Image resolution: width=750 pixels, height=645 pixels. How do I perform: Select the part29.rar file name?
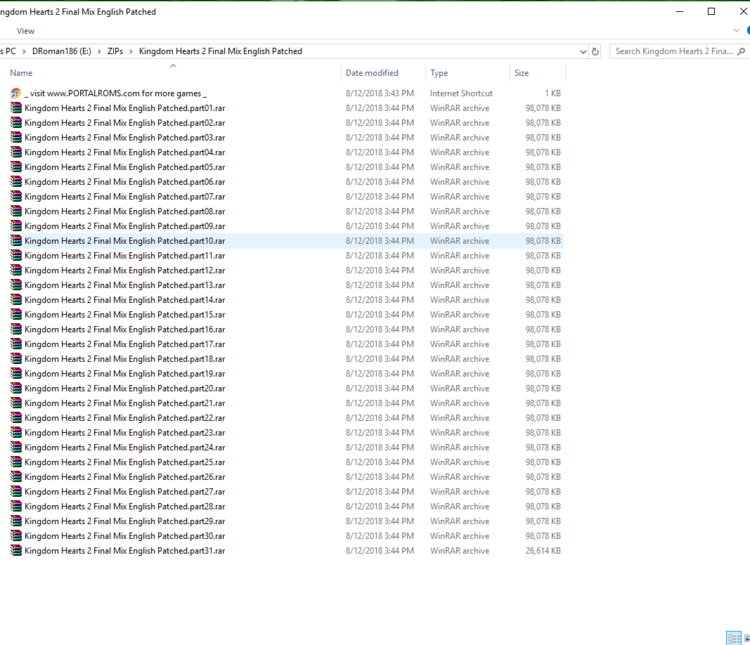(125, 521)
